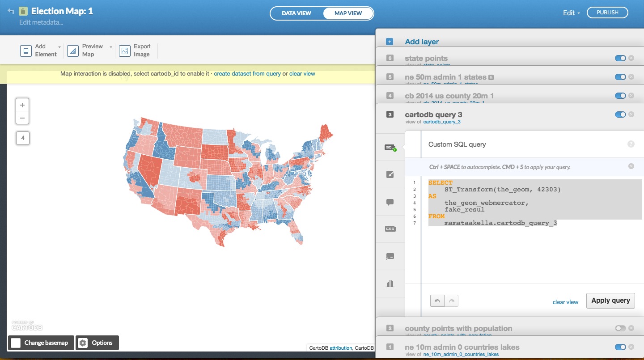Toggle cartodb query 3 layer visibility

click(x=620, y=114)
